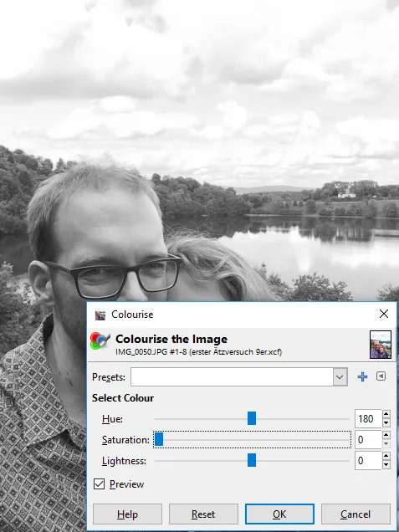Click the 'Saturation:' label
Screen dimensions: 399x532
pos(125,440)
